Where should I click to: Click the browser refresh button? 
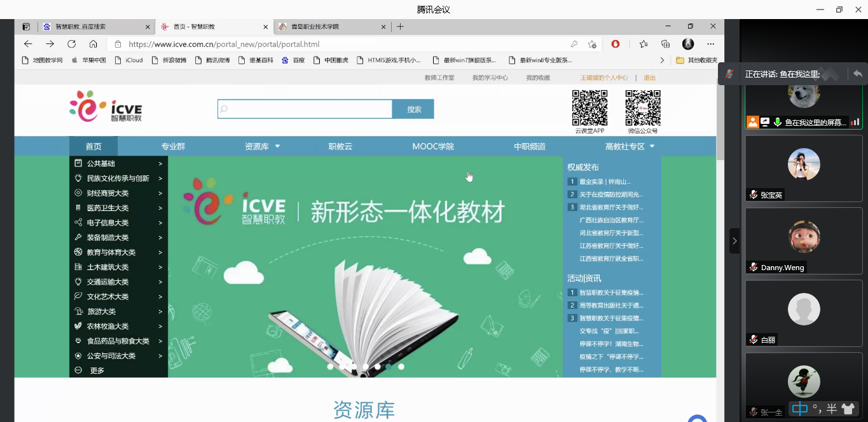click(71, 44)
